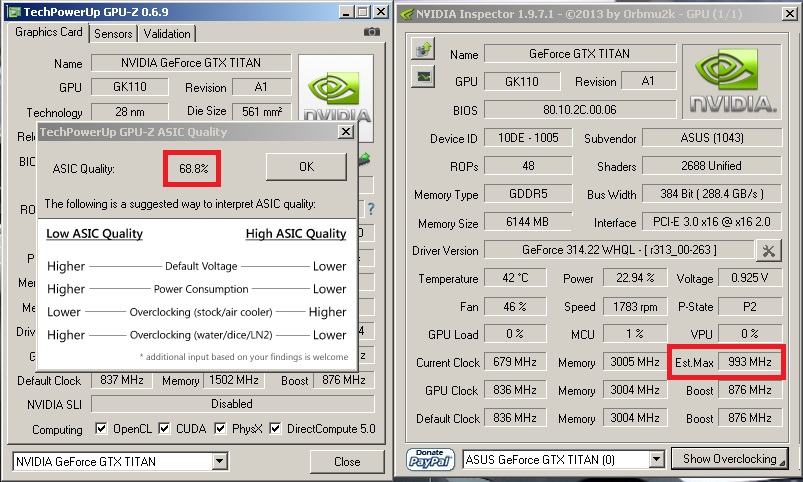Screen dimensions: 803x482
Task: Click the NVIDIA SLI Disabled field
Action: click(x=233, y=404)
